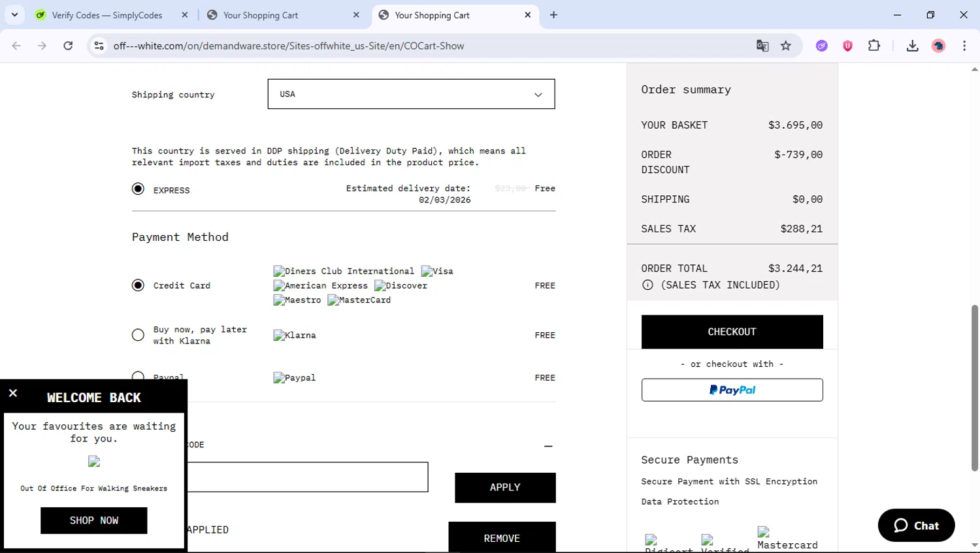The height and width of the screenshot is (553, 980).
Task: Open the tab search dropdown
Action: pyautogui.click(x=14, y=15)
